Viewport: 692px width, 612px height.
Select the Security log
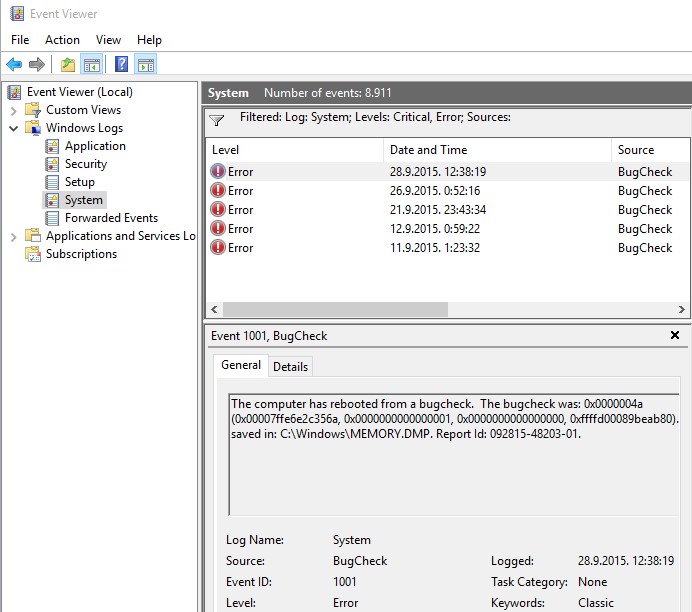[x=85, y=164]
